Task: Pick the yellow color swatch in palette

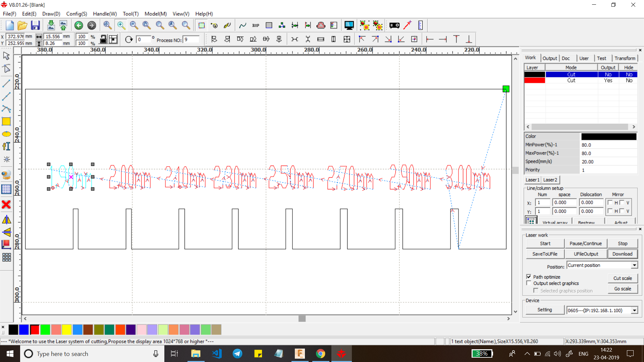Action: 67,330
